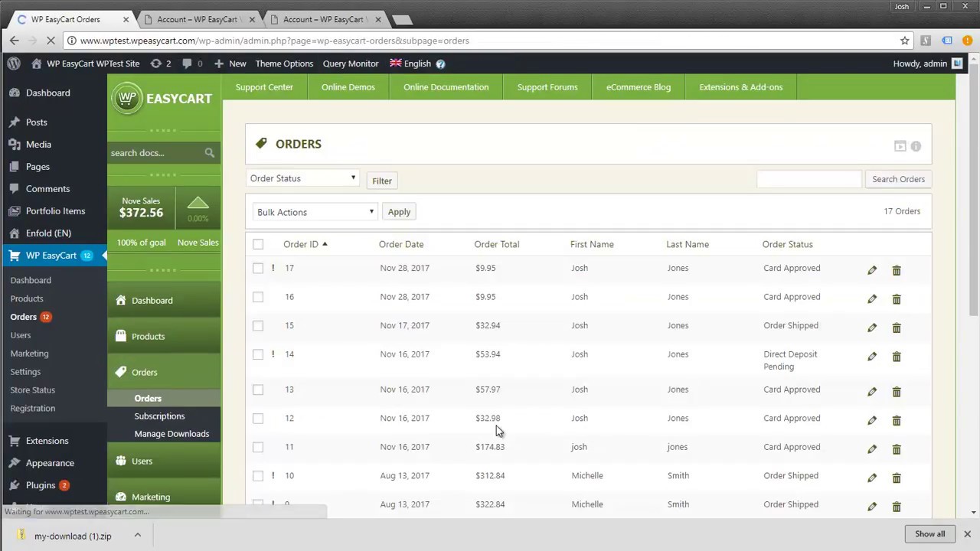Click the search orders input field
This screenshot has height=551, width=980.
point(809,179)
